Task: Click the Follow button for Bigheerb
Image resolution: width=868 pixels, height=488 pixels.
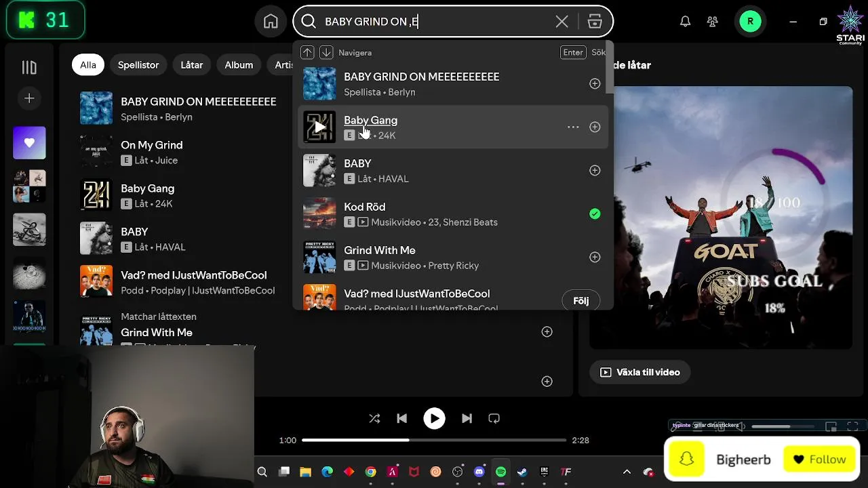Action: click(820, 460)
